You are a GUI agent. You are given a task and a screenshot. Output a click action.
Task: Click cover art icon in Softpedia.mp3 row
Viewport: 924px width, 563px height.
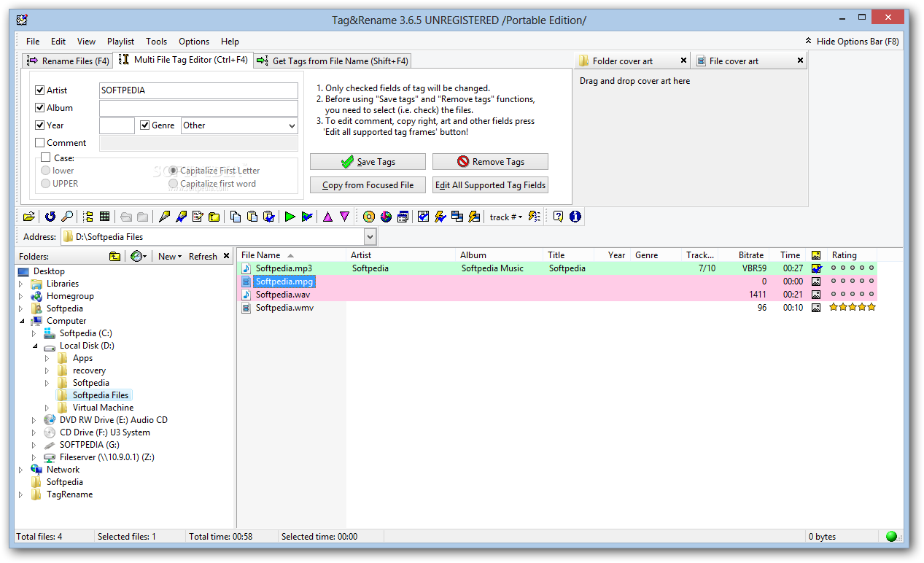(816, 268)
